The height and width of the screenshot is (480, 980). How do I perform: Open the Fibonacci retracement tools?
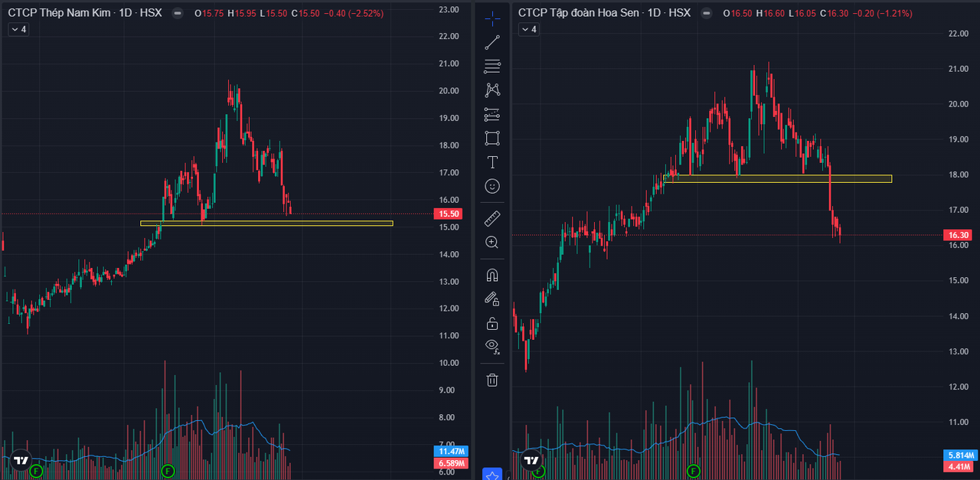pyautogui.click(x=492, y=66)
